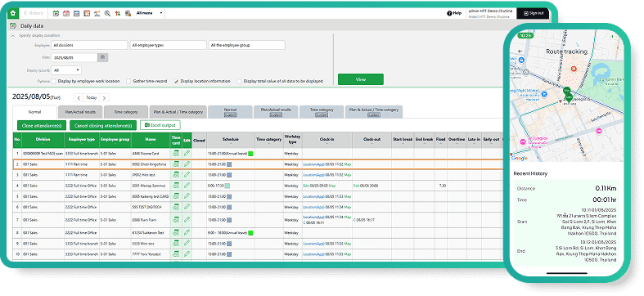This screenshot has height=296, width=644.
Task: Open the Display (count) All dropdown
Action: [66, 70]
